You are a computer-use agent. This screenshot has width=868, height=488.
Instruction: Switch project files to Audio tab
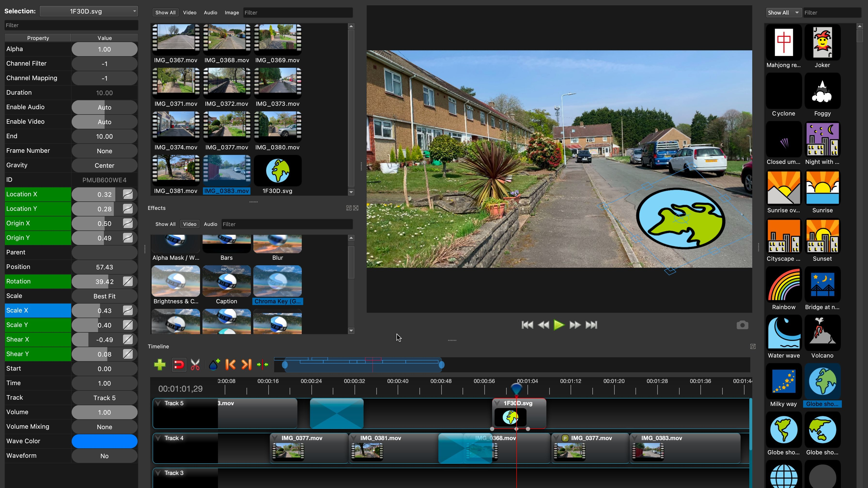[210, 12]
